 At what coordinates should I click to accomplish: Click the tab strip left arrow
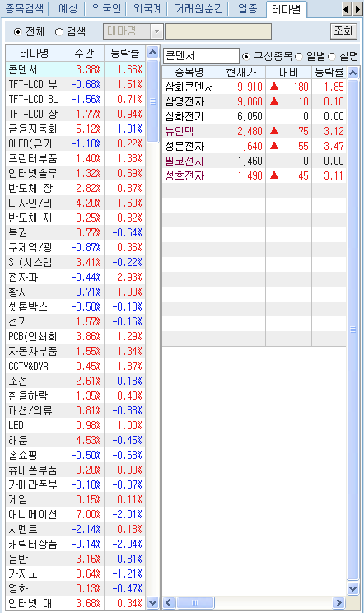[x=346, y=9]
